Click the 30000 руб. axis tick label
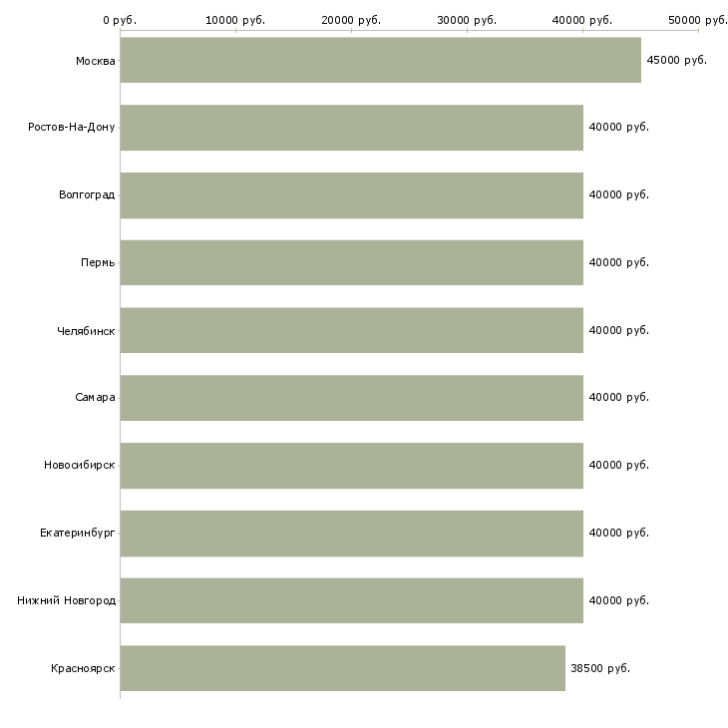This screenshot has height=728, width=728. click(x=467, y=20)
